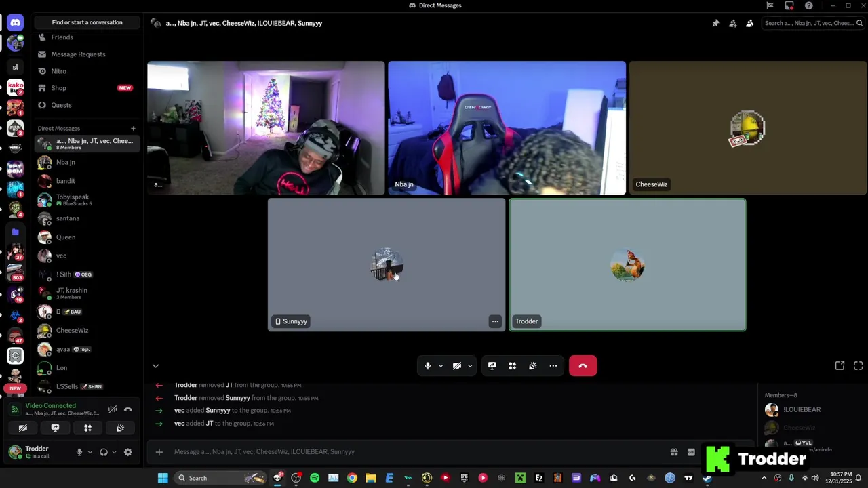Open User Settings gear
868x488 pixels.
(127, 452)
